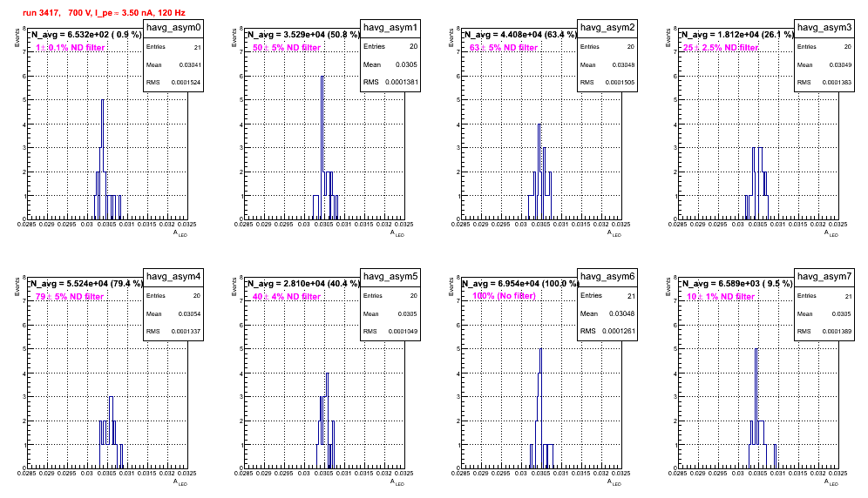The height and width of the screenshot is (498, 868).
Task: Click RMS value 0.0001261 in havg_asym6 stats
Action: (x=619, y=332)
